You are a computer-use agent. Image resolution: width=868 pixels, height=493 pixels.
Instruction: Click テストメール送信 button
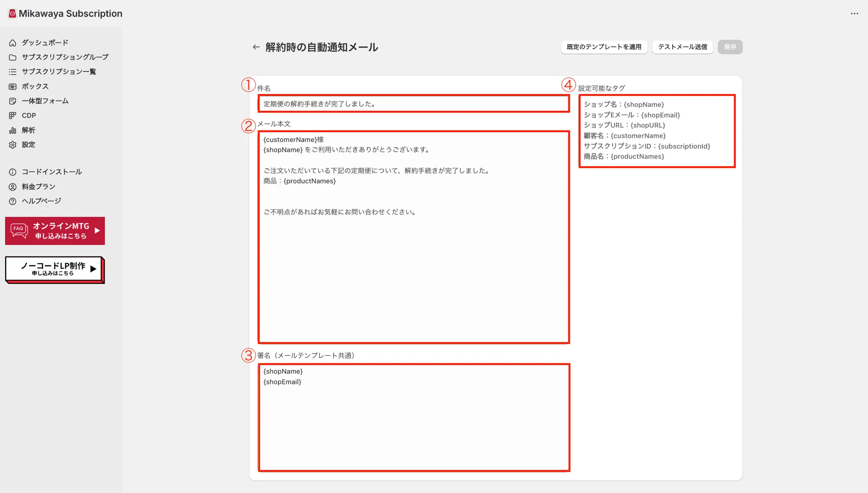(x=682, y=47)
